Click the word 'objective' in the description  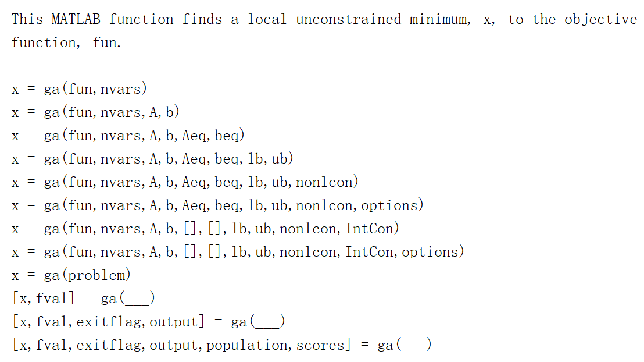pyautogui.click(x=600, y=19)
